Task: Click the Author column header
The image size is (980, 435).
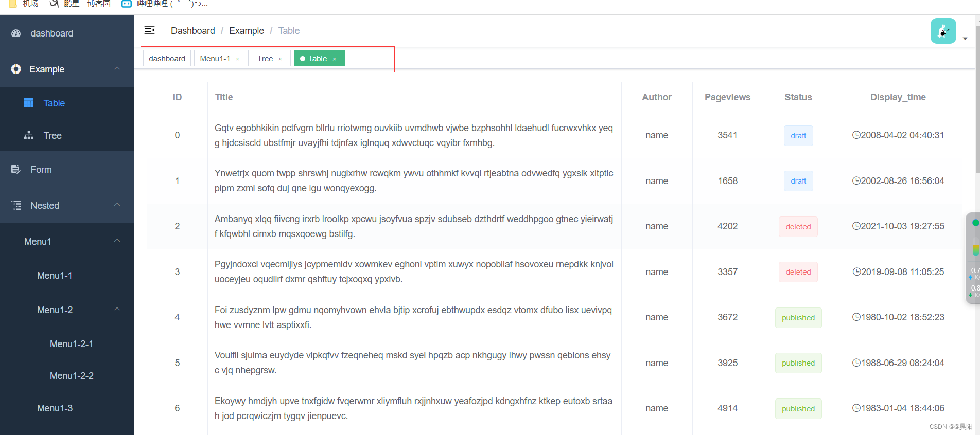Action: pyautogui.click(x=657, y=97)
